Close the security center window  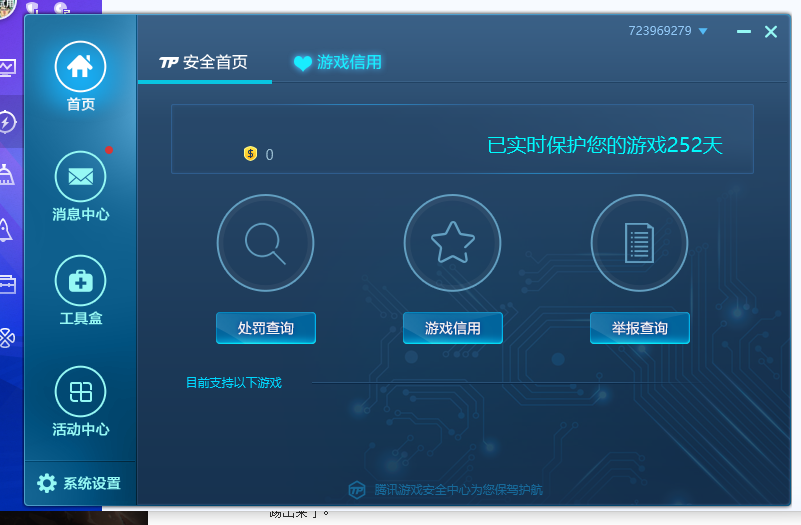pyautogui.click(x=771, y=32)
